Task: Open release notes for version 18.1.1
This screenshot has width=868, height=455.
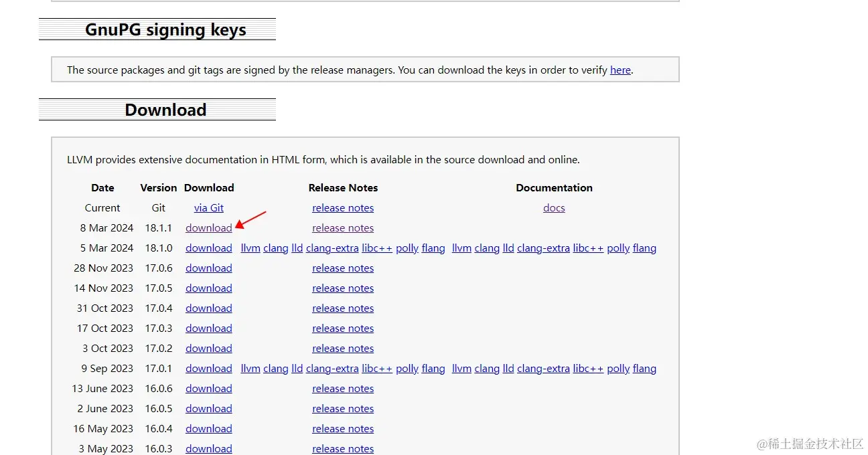Action: pos(343,228)
